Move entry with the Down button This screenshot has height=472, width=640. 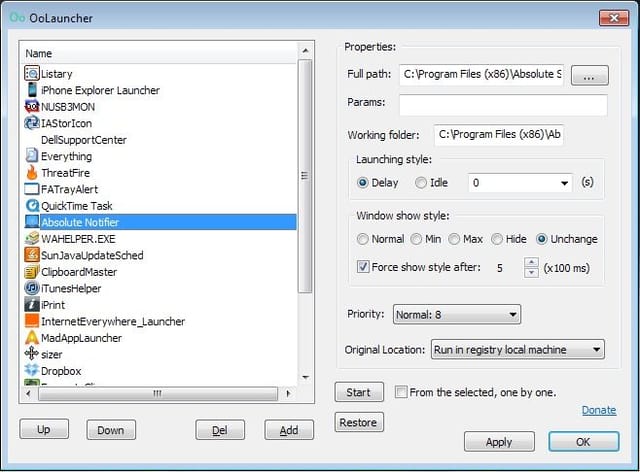(111, 430)
